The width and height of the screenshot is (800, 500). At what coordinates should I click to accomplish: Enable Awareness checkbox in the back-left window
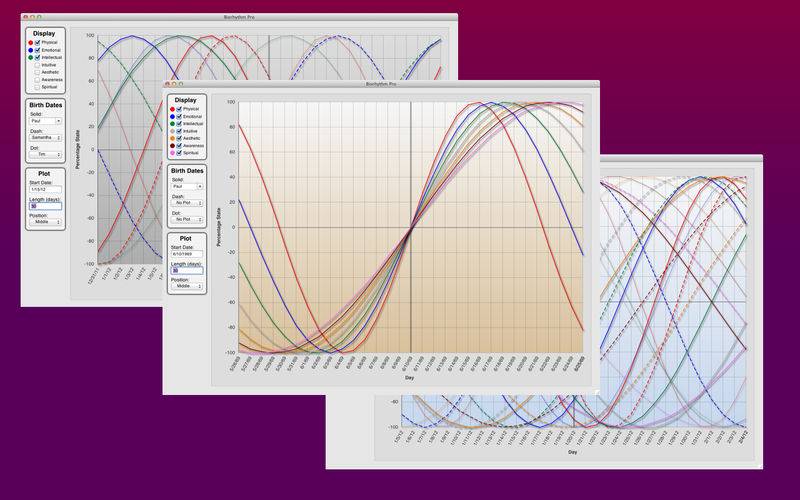[37, 79]
